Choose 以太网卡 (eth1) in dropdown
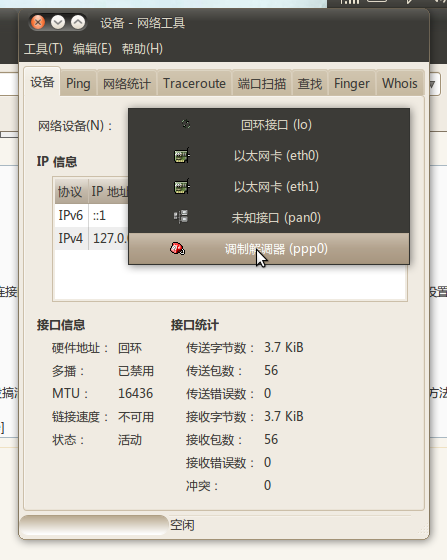 269,187
